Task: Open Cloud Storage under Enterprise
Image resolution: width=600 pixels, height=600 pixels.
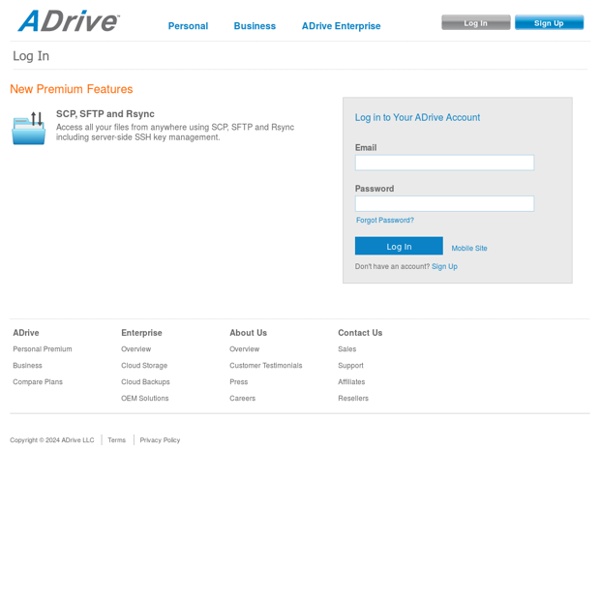Action: pos(144,366)
